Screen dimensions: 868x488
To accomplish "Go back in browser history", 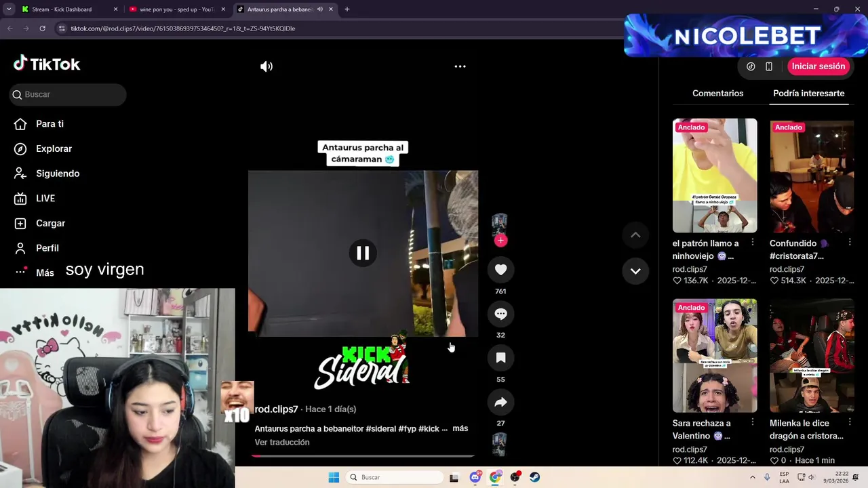I will pos(9,28).
